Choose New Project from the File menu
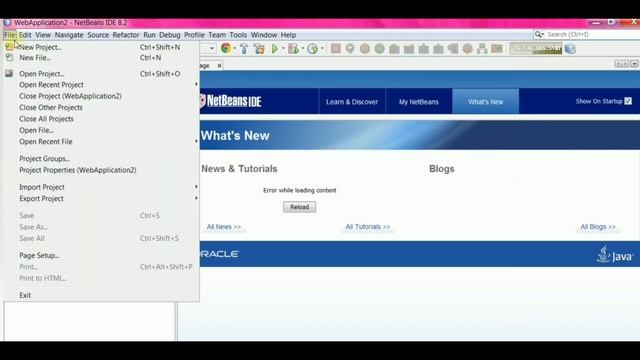Screen dimensions: 640x360 (101, 47)
